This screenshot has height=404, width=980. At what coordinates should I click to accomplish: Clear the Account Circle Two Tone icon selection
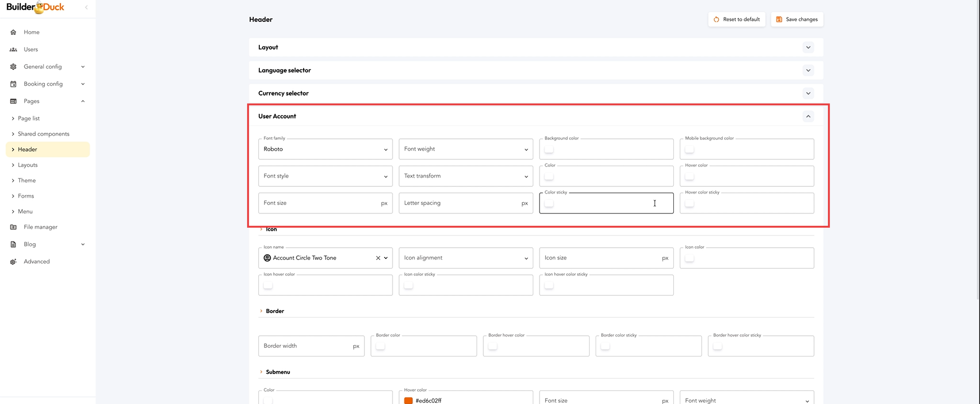[x=378, y=258]
